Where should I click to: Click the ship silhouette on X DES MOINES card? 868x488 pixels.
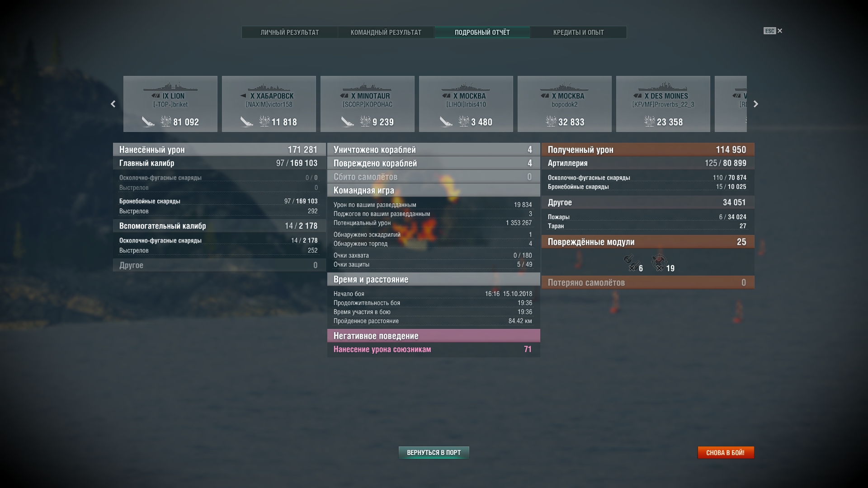(663, 87)
